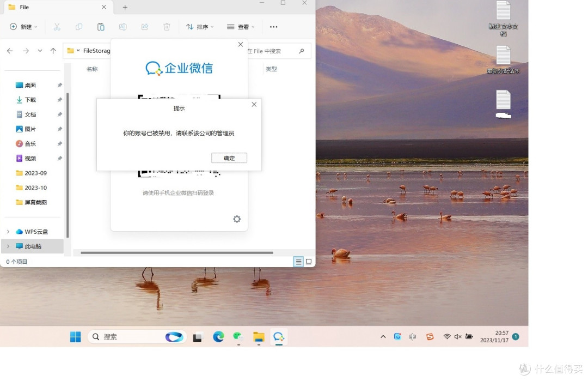
Task: Open WeChat from the taskbar
Action: click(238, 337)
